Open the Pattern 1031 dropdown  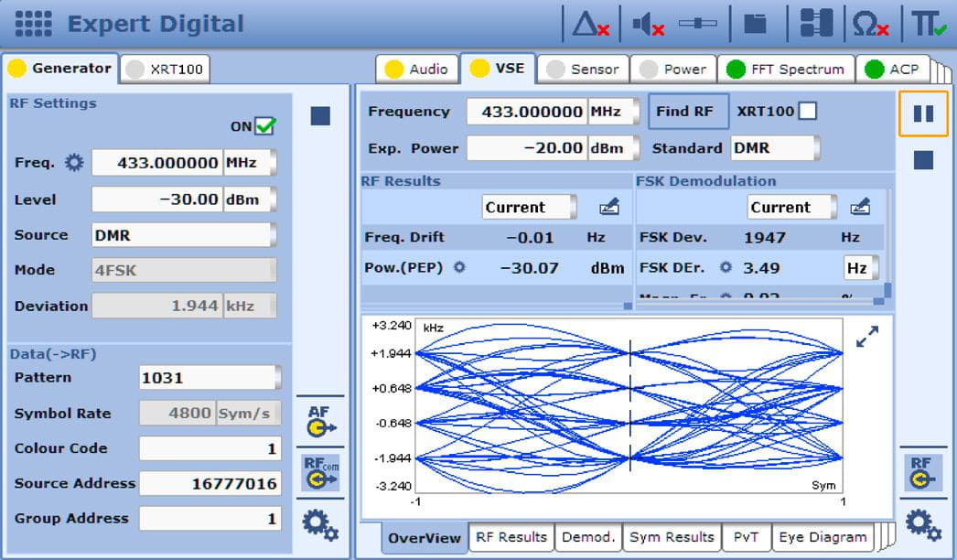click(x=210, y=378)
